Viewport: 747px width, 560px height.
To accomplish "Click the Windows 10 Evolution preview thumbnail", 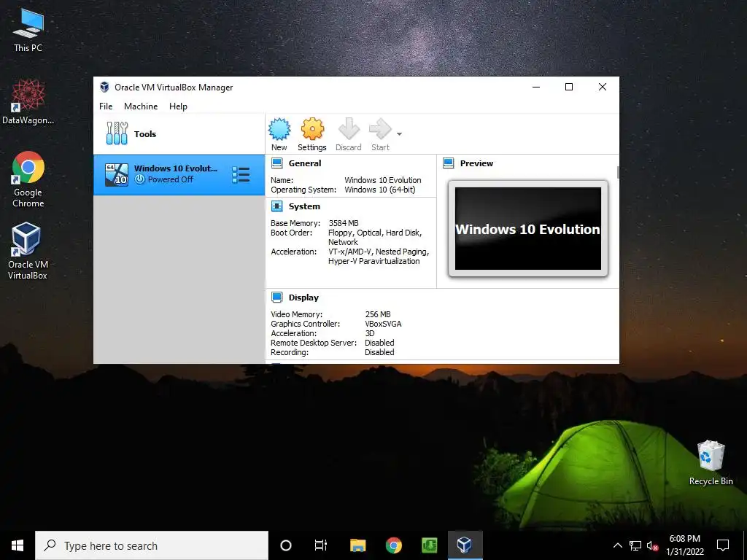I will click(x=528, y=228).
